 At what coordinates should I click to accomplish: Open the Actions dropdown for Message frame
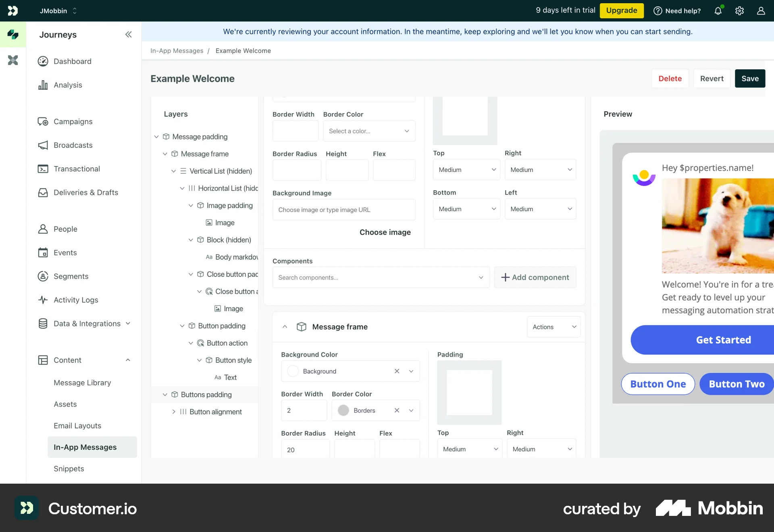(553, 326)
